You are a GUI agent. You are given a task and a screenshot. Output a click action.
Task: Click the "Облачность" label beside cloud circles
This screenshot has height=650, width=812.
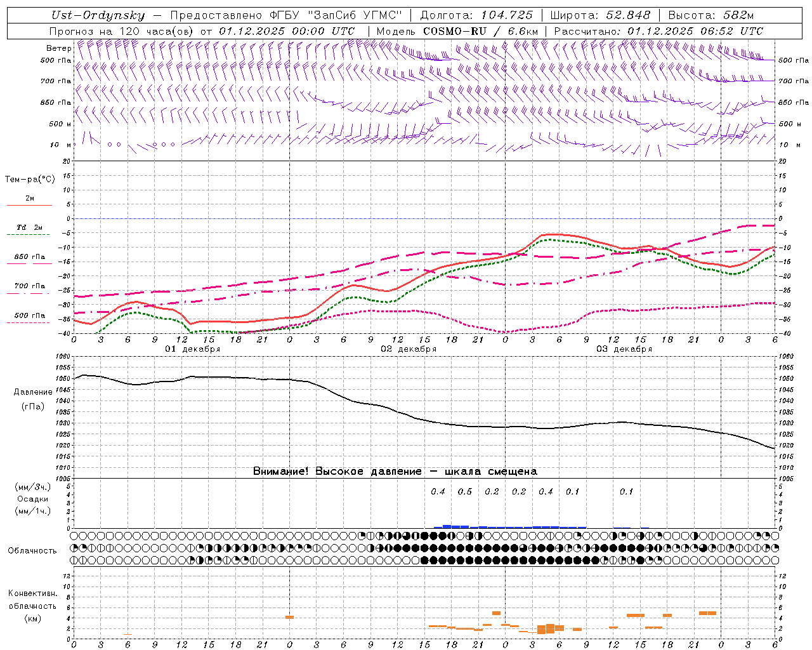coord(32,551)
